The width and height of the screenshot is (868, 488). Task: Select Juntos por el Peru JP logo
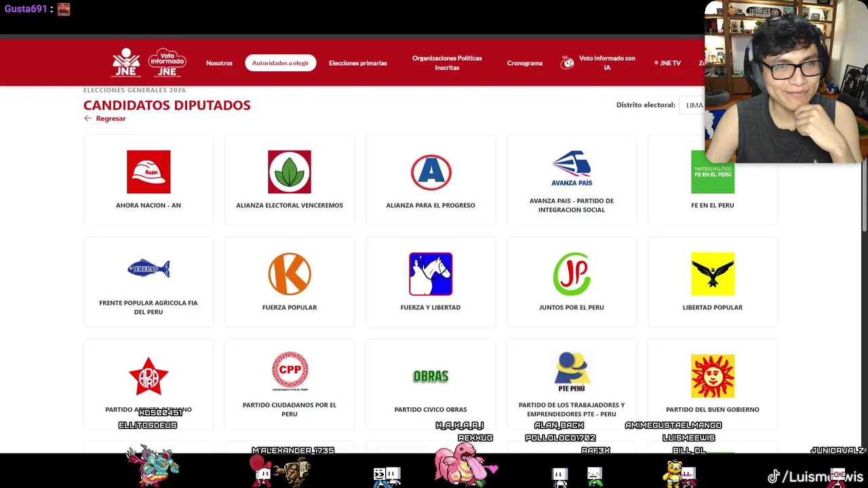572,274
